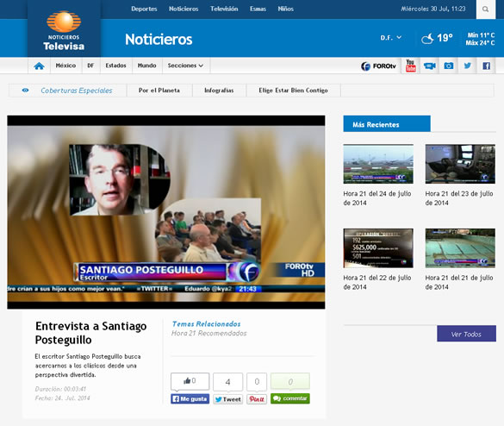Click the eye icon beside Coberturas Especiales
The height and width of the screenshot is (426, 504).
coord(25,91)
